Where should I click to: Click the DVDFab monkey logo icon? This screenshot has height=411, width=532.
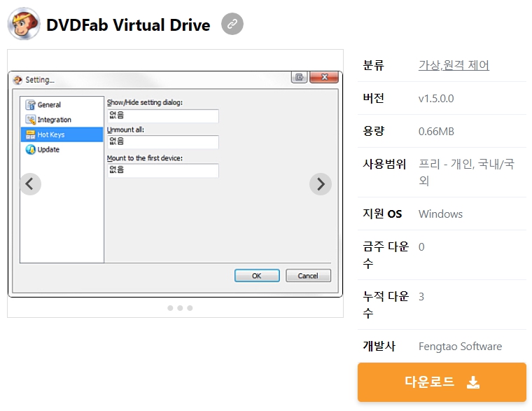[24, 24]
